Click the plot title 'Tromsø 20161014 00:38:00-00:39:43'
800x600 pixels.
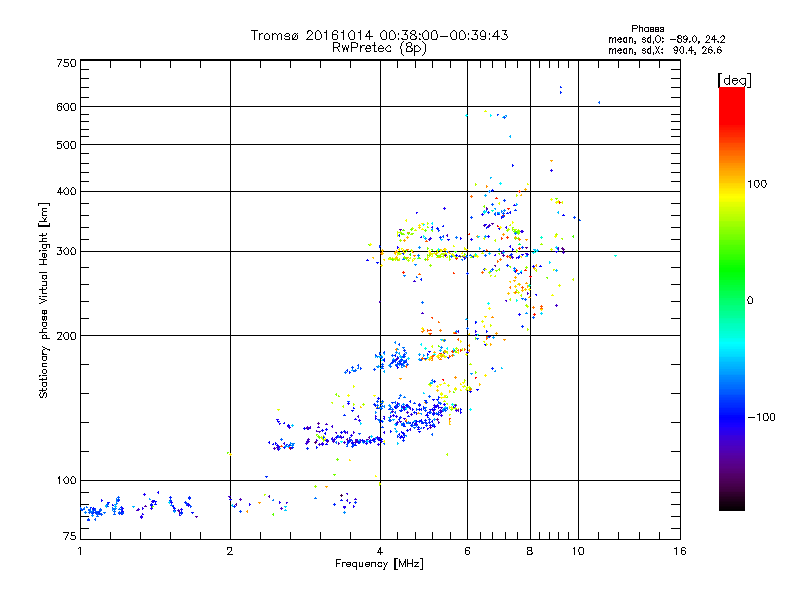coord(379,35)
